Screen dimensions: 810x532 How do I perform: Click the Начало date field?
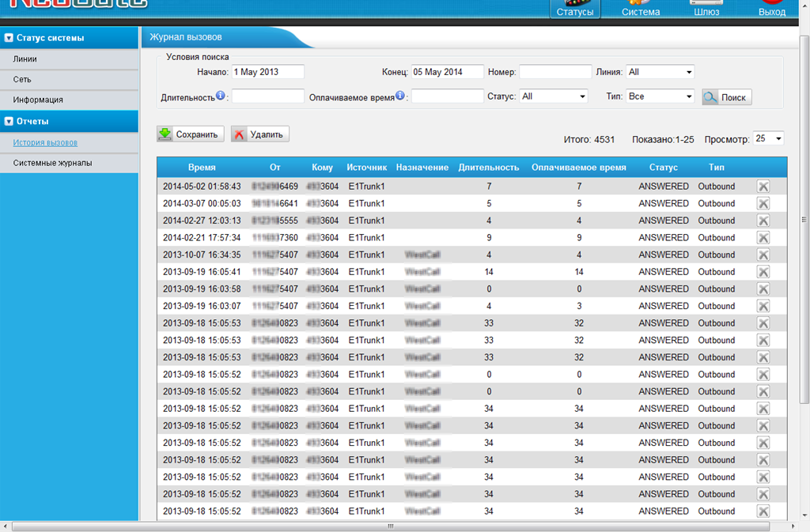[267, 72]
